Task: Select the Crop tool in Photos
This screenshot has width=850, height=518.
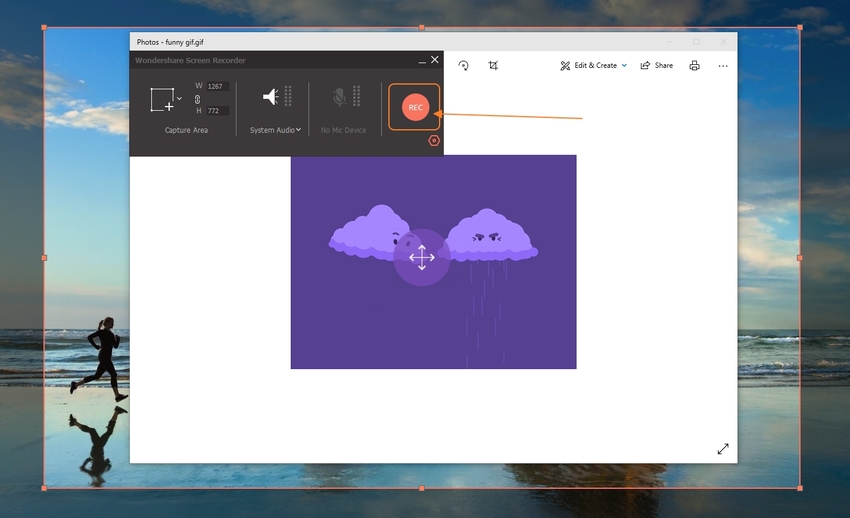Action: [493, 66]
